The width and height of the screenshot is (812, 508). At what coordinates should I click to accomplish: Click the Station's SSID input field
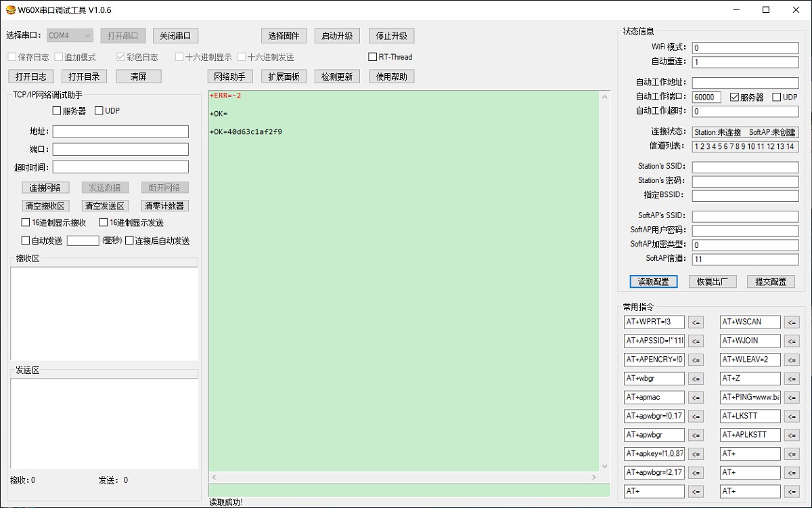pyautogui.click(x=745, y=167)
